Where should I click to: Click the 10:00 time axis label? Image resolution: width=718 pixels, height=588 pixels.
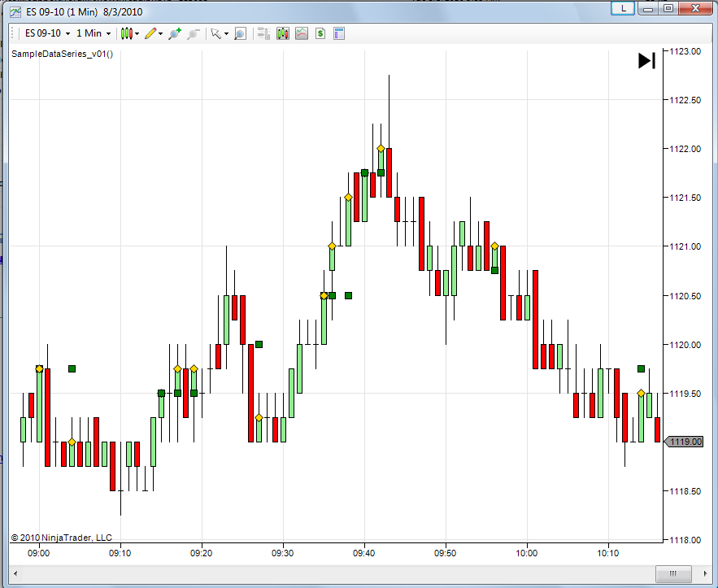click(527, 553)
